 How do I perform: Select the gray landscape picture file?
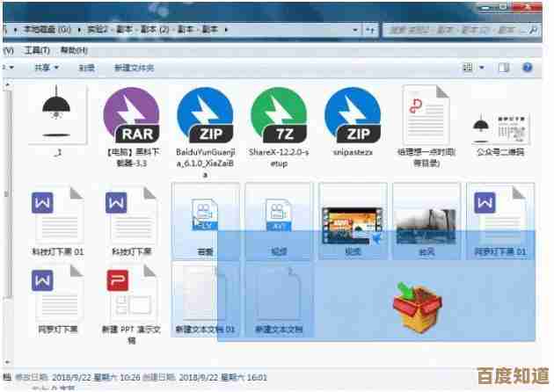tap(426, 226)
